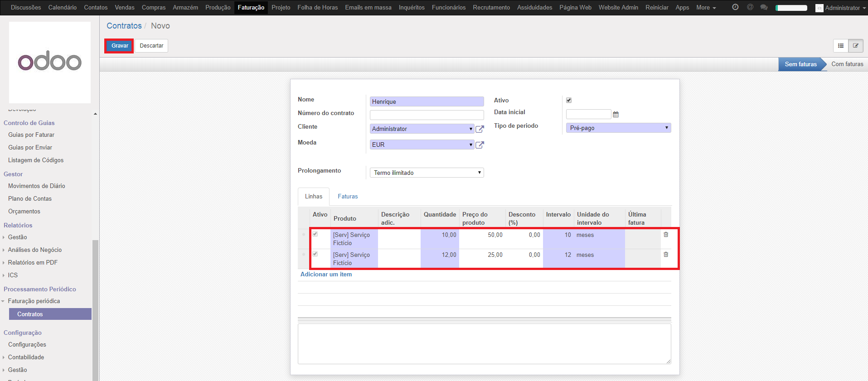Click the green progress bar in top bar

(x=791, y=8)
